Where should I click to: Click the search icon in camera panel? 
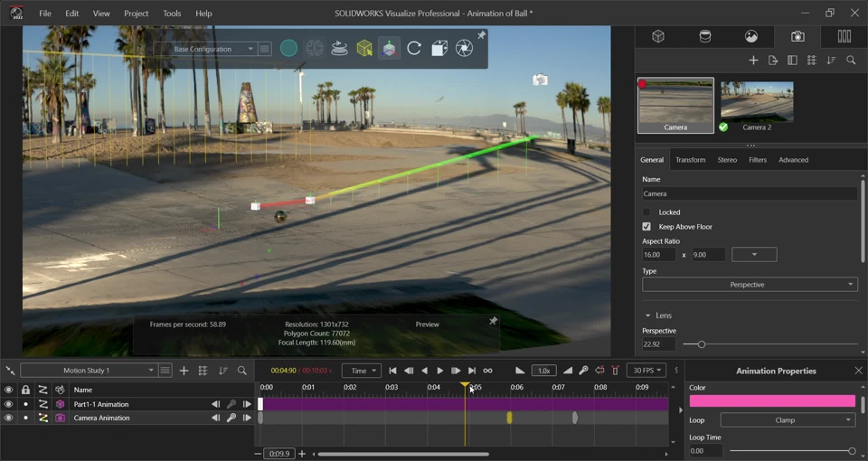(851, 61)
